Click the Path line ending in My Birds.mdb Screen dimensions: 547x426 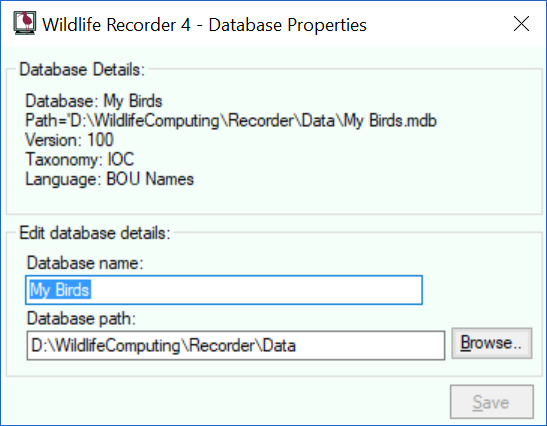(x=231, y=121)
